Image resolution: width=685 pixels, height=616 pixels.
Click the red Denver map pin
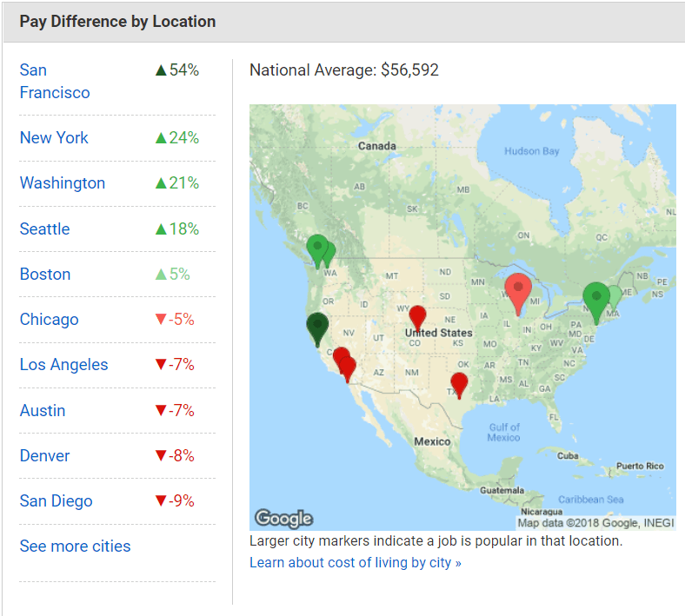click(x=417, y=317)
